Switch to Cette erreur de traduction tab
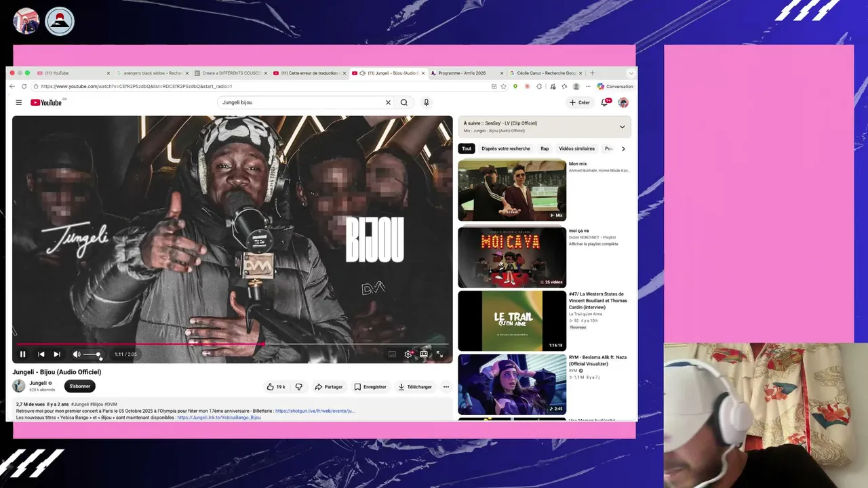The image size is (868, 488). coord(310,73)
